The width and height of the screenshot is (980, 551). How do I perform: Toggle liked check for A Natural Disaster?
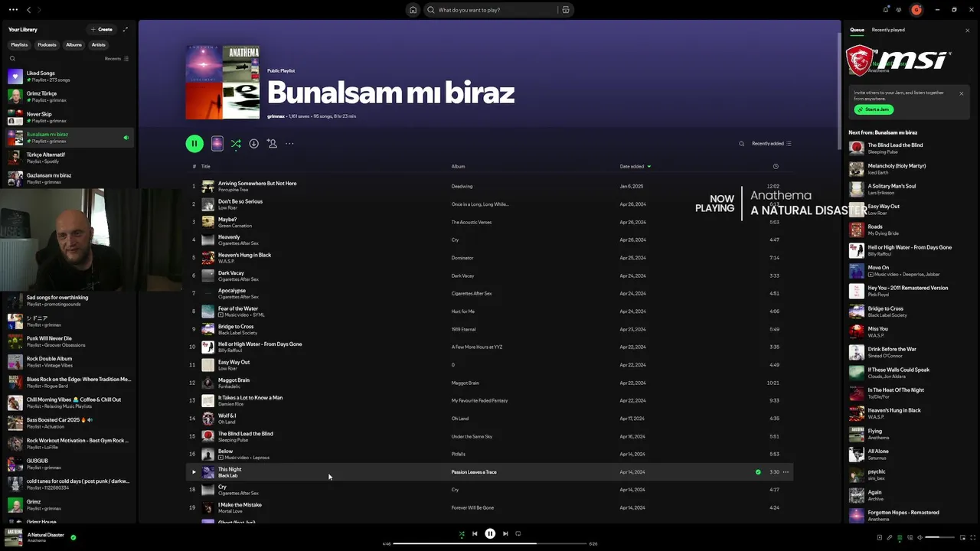pos(73,537)
